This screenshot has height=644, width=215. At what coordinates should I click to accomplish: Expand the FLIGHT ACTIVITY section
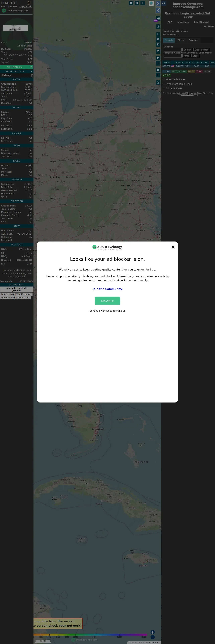17,72
